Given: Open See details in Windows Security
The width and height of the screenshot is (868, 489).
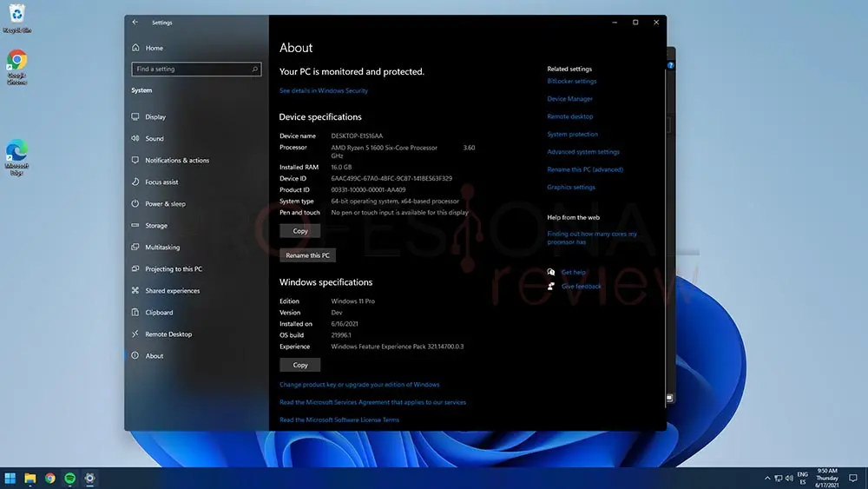Looking at the screenshot, I should click(x=323, y=91).
